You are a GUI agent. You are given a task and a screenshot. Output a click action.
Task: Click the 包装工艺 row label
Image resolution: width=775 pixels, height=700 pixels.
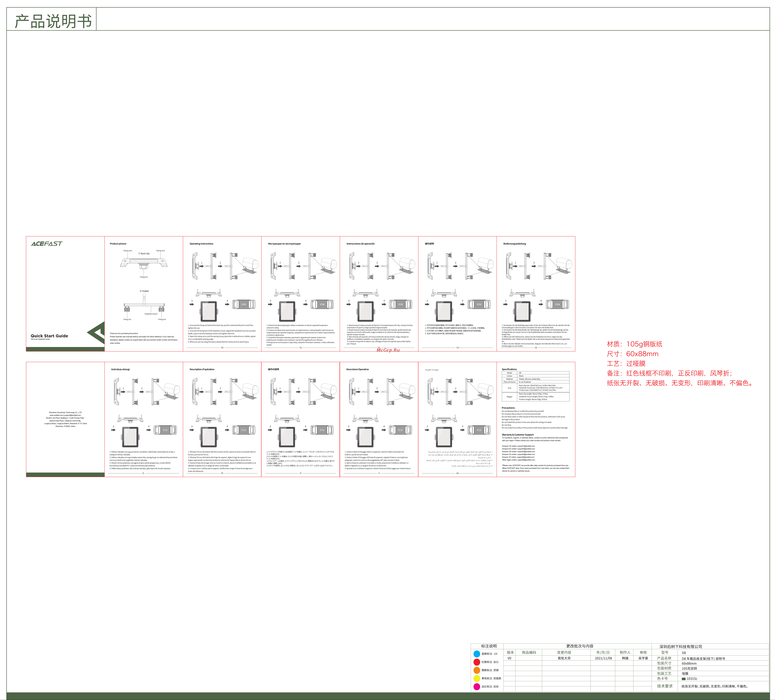[664, 673]
